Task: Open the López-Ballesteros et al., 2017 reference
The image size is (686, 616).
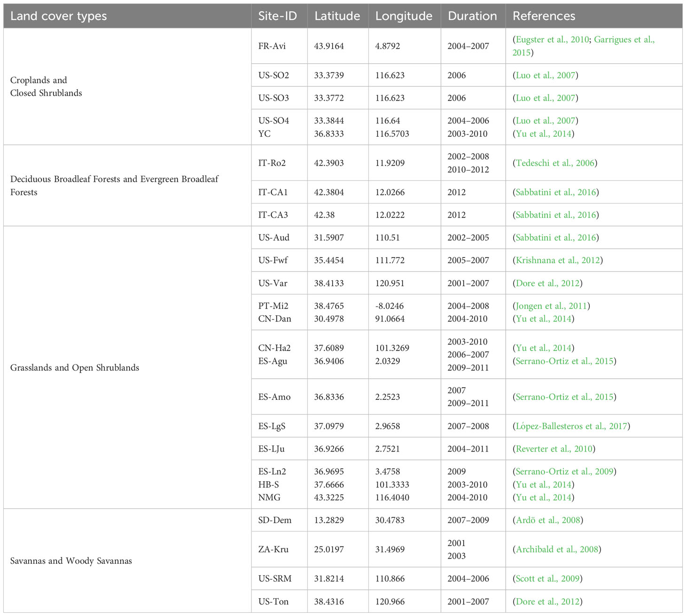Action: (x=571, y=426)
